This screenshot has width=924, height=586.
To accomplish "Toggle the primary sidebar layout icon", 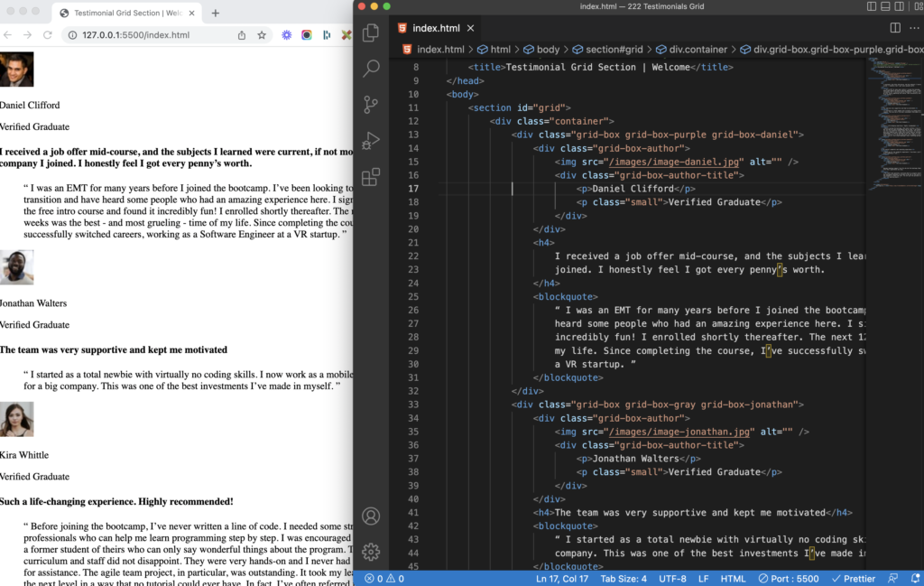I will (x=871, y=6).
